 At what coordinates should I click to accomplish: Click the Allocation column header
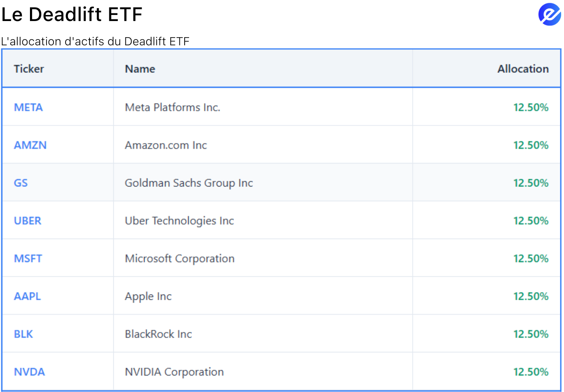coord(523,69)
